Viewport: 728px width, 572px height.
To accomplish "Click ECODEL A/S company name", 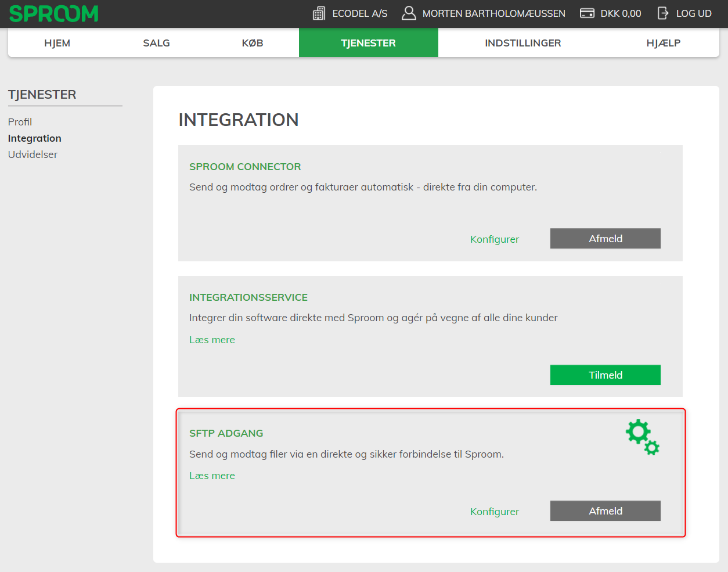I will (360, 13).
